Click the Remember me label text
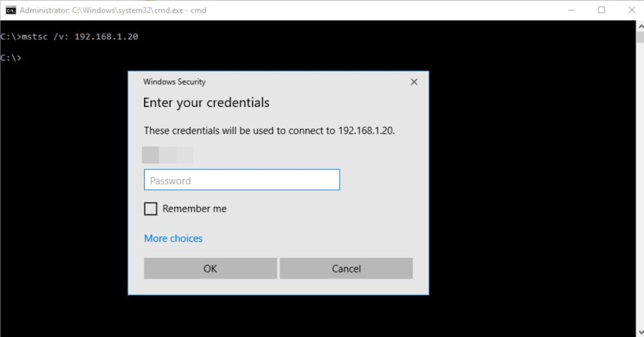 [x=194, y=209]
